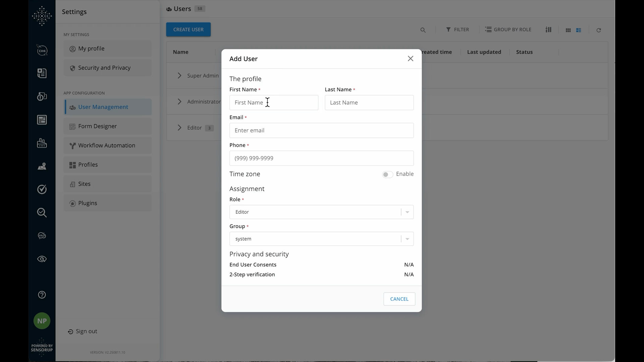The image size is (644, 362).
Task: Cancel the Add User dialog
Action: (x=399, y=299)
